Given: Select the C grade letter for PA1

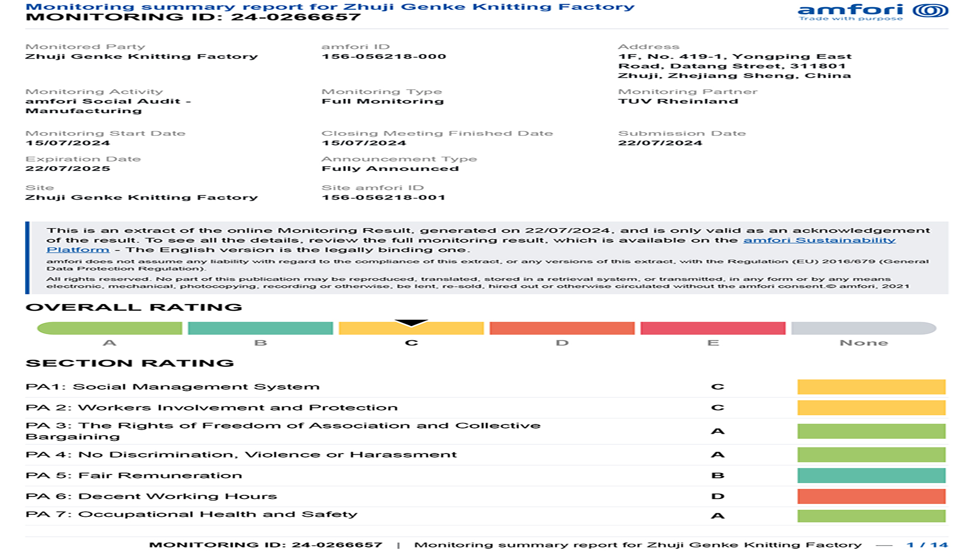Looking at the screenshot, I should point(718,387).
